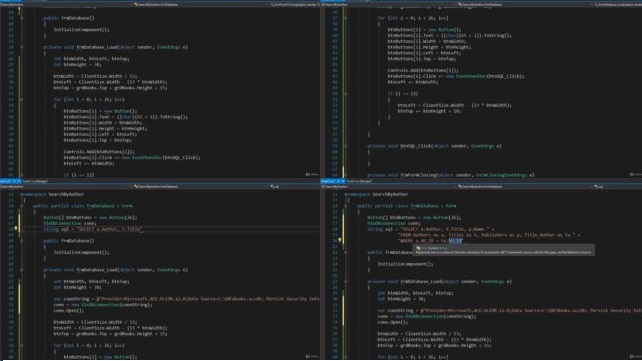Collapse frmDatabase() constructor in bottom-right pane
The image size is (642, 361).
coord(345,253)
